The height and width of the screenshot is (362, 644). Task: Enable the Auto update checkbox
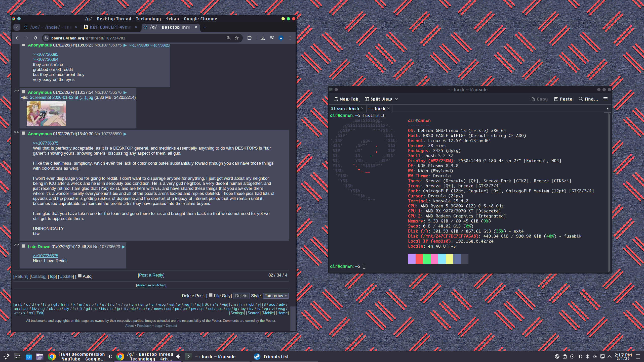80,276
